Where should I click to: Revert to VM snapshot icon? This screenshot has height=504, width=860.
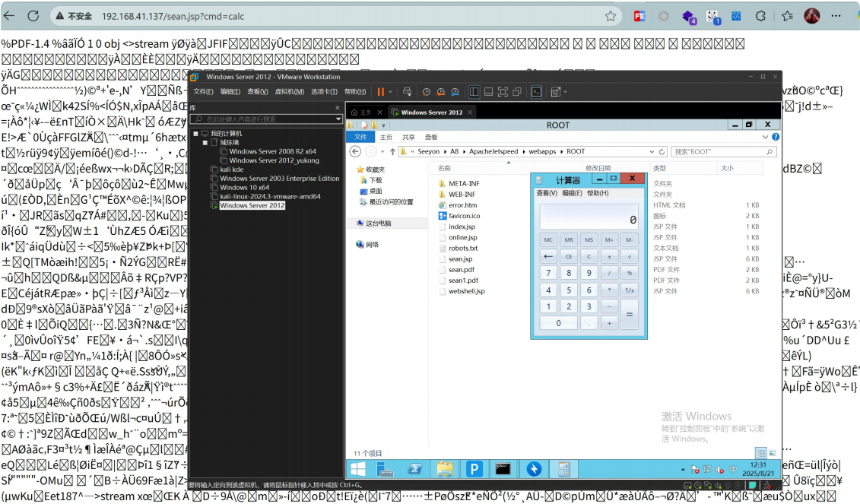pyautogui.click(x=440, y=92)
